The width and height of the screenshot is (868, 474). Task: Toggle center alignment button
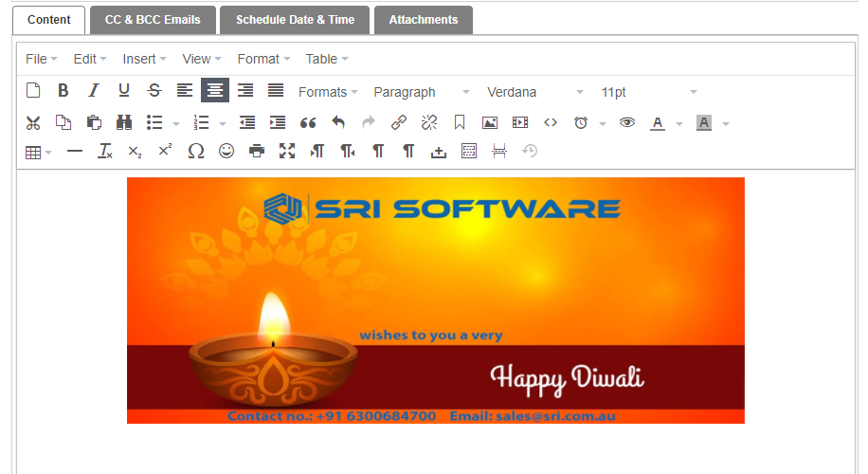click(215, 91)
